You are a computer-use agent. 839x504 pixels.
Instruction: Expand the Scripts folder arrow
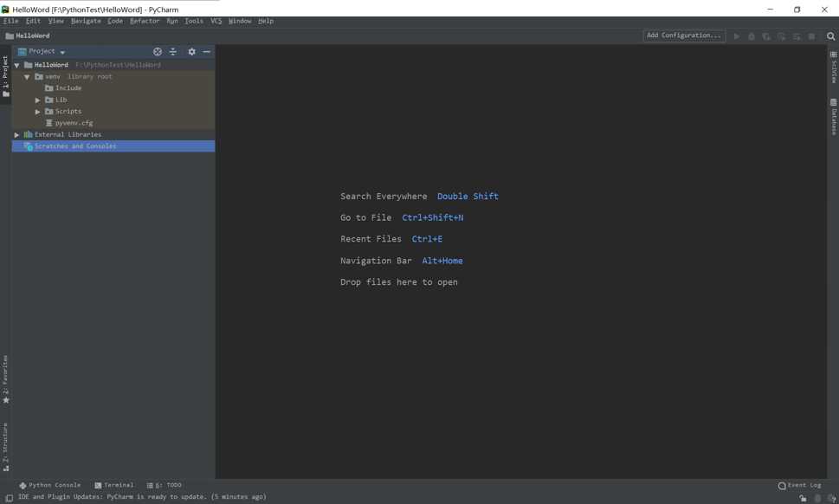(37, 112)
